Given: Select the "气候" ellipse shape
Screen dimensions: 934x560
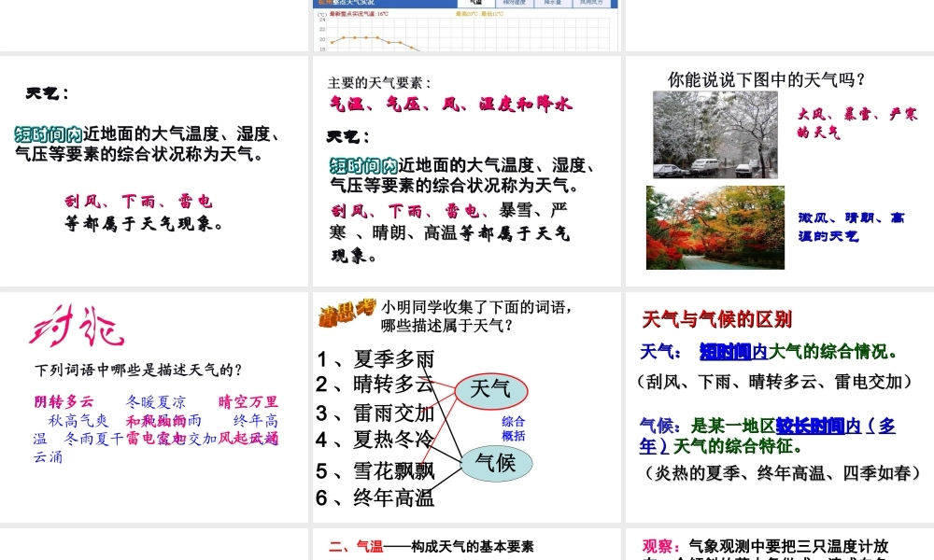Looking at the screenshot, I should pyautogui.click(x=496, y=464).
